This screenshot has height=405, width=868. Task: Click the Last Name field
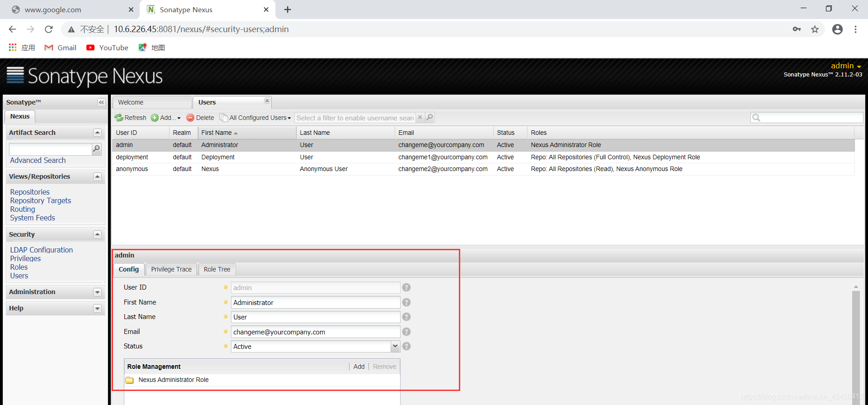click(x=316, y=317)
